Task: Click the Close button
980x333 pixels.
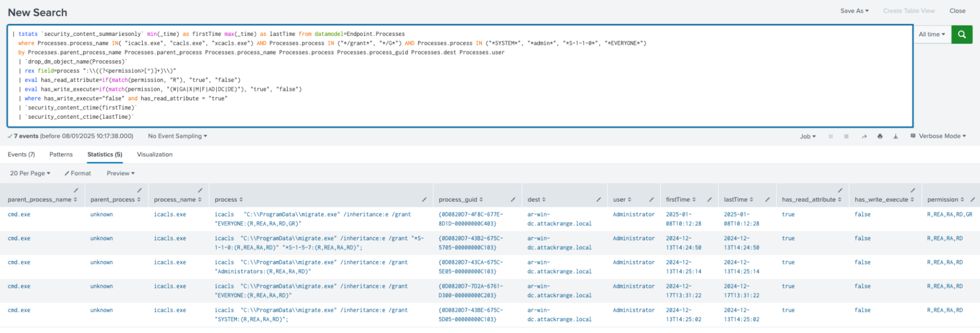Action: (x=957, y=11)
